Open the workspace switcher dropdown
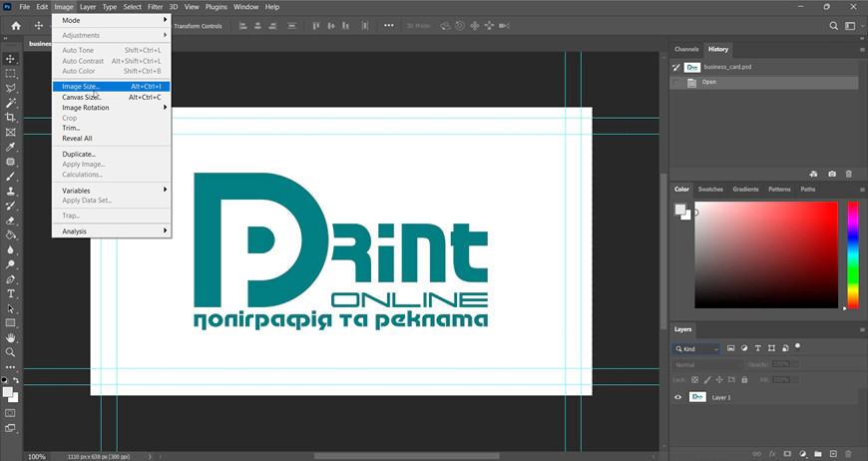868x461 pixels. [x=853, y=26]
